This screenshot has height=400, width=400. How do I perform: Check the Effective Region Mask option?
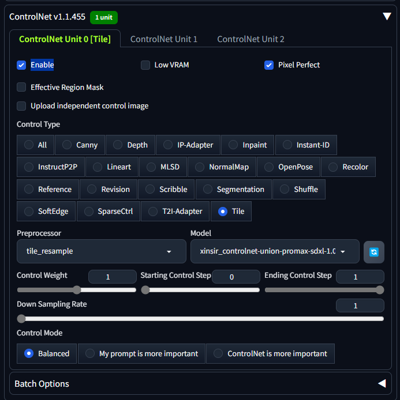pyautogui.click(x=21, y=87)
